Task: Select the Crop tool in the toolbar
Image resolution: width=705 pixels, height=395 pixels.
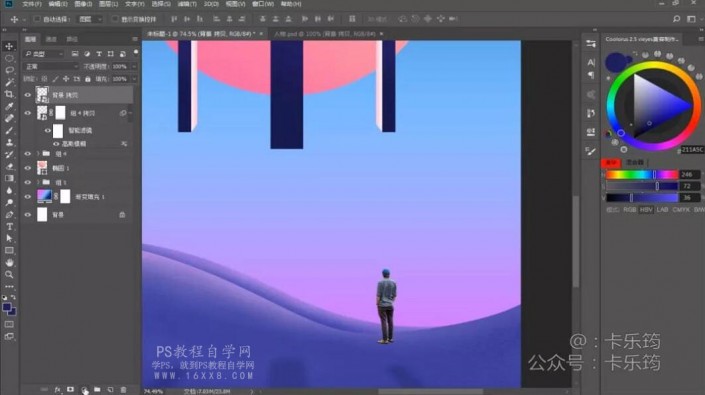Action: point(9,94)
